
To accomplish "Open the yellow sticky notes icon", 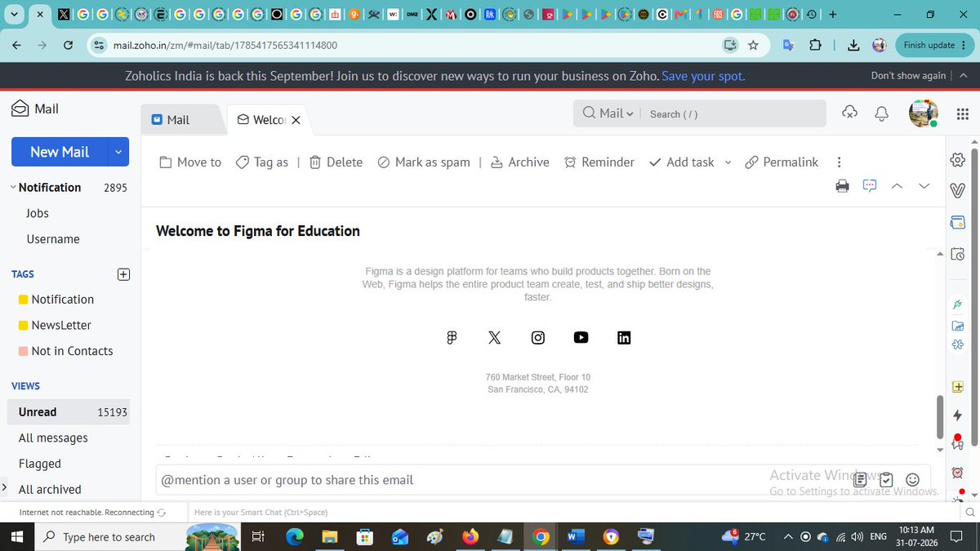I will (x=958, y=386).
